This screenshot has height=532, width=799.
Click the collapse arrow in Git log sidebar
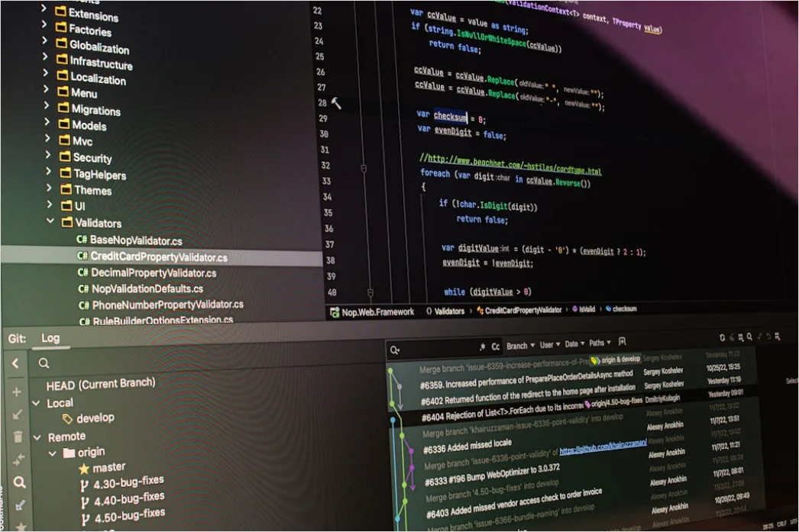point(15,363)
